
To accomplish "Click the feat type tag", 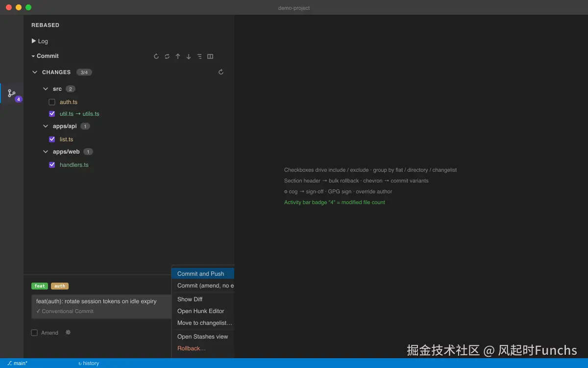I will 40,286.
